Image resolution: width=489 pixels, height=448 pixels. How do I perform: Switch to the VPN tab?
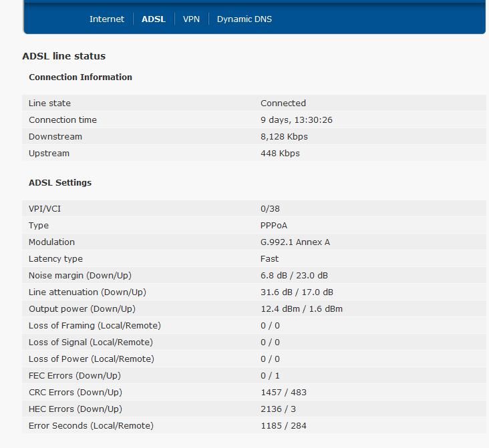[191, 19]
